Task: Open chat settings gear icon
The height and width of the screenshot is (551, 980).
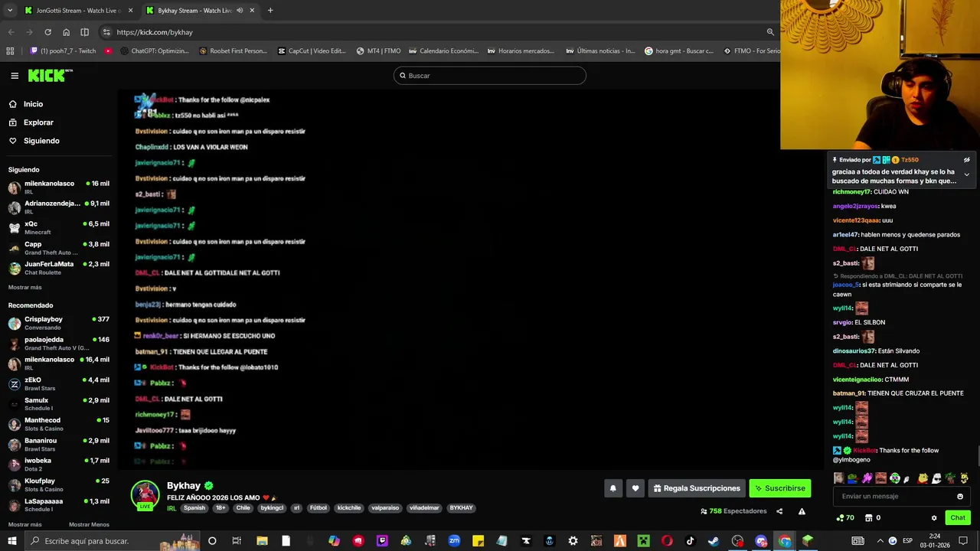Action: click(x=934, y=518)
